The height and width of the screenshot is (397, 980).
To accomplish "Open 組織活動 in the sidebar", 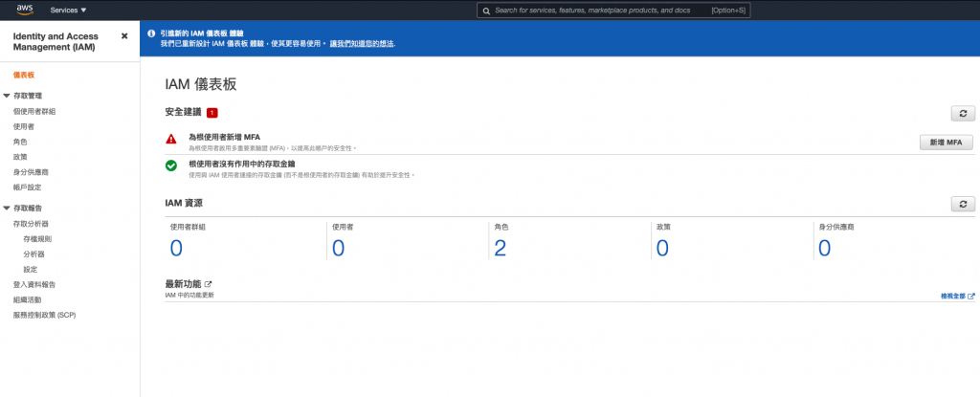I will coord(28,299).
